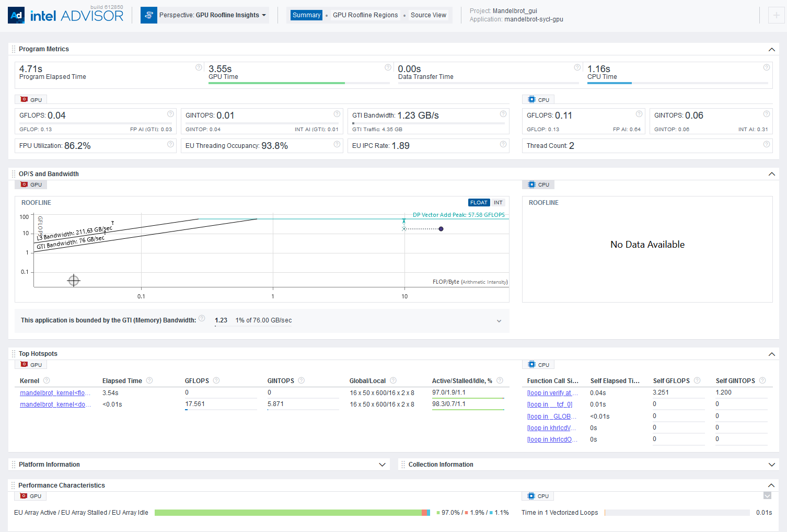The image size is (787, 532).
Task: Expand the GTI bandwidth bound details chevron
Action: 499,321
